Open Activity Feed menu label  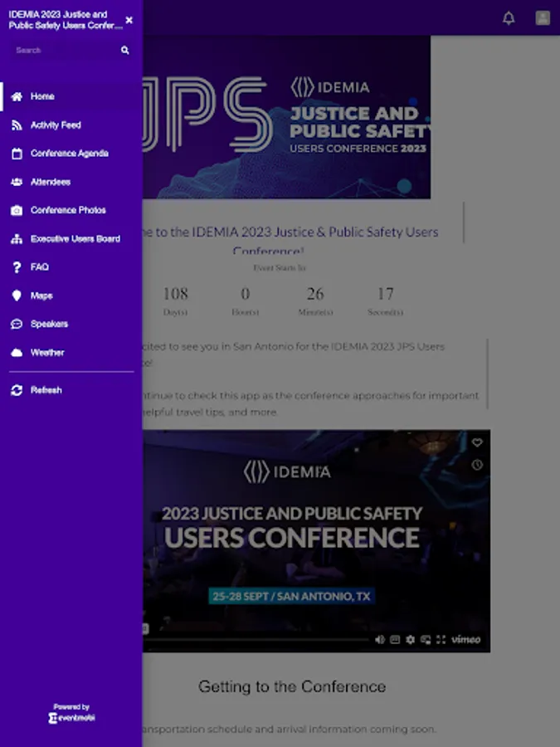[x=56, y=124]
